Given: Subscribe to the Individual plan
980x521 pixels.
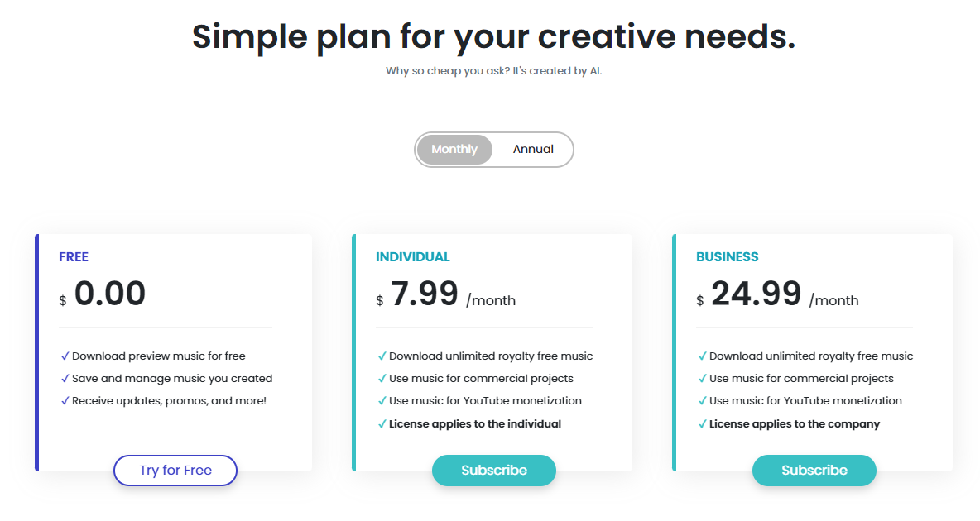Looking at the screenshot, I should [494, 471].
